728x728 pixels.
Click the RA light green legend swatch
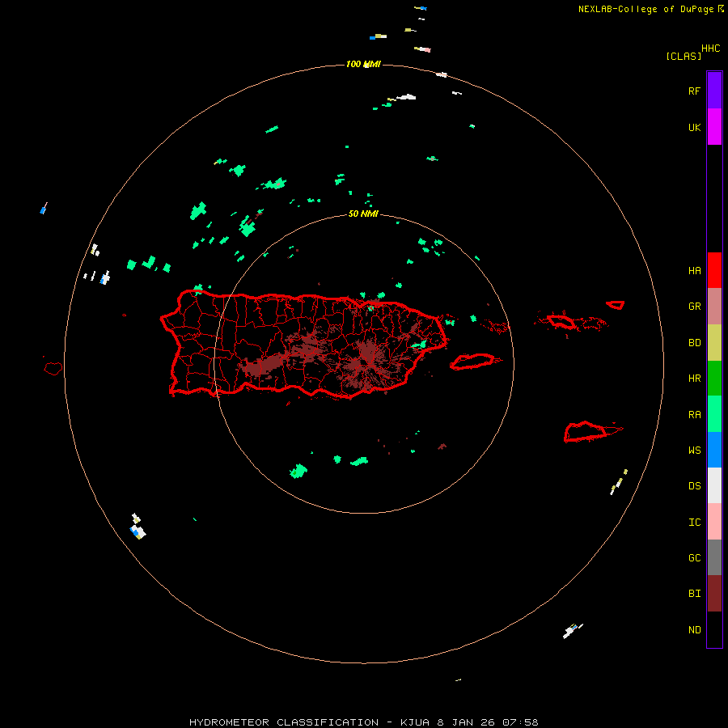[x=714, y=414]
